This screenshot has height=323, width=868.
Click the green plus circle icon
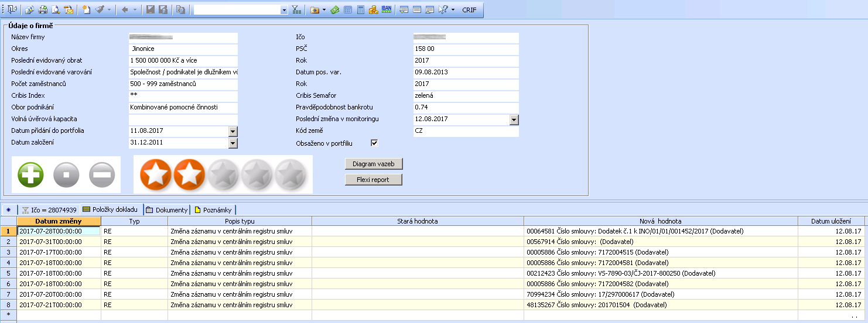pos(30,174)
